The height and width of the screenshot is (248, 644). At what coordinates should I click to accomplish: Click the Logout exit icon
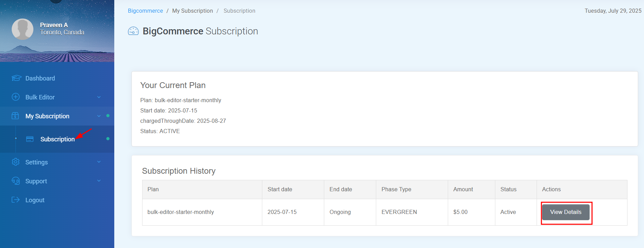click(15, 200)
